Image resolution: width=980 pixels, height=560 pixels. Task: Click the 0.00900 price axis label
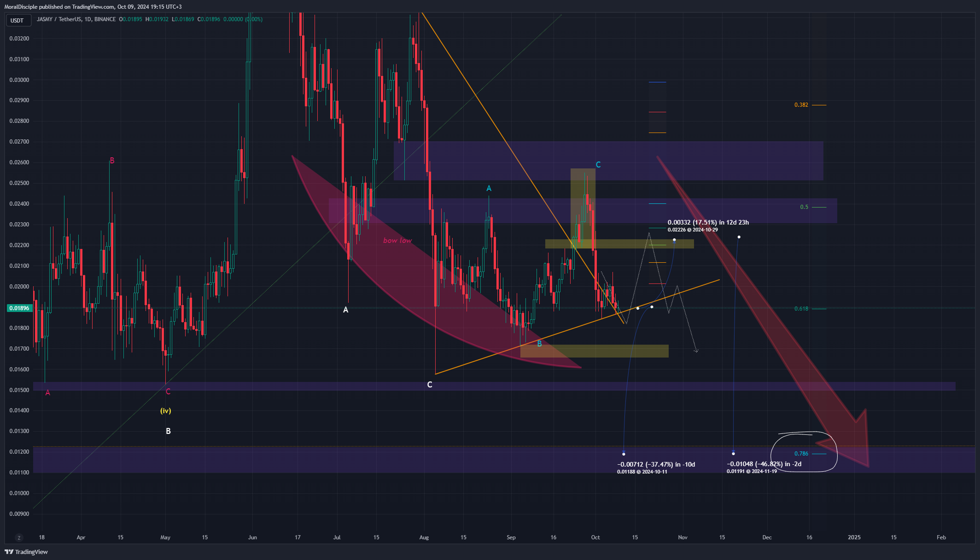point(19,514)
